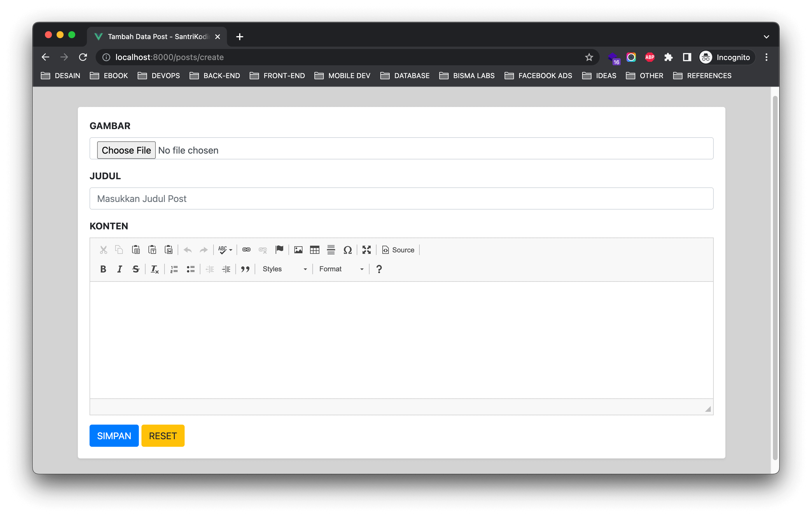Insert an anchor with the flag icon
The height and width of the screenshot is (517, 812).
pos(279,250)
